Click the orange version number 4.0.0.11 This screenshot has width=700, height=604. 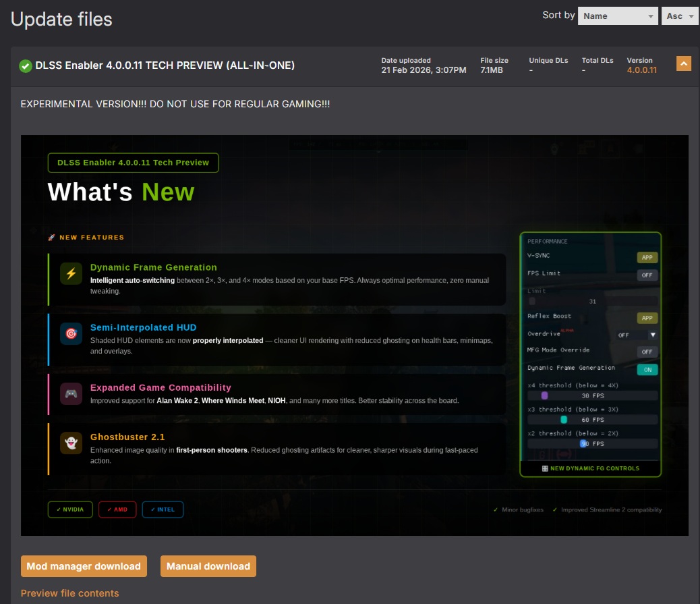pyautogui.click(x=641, y=70)
